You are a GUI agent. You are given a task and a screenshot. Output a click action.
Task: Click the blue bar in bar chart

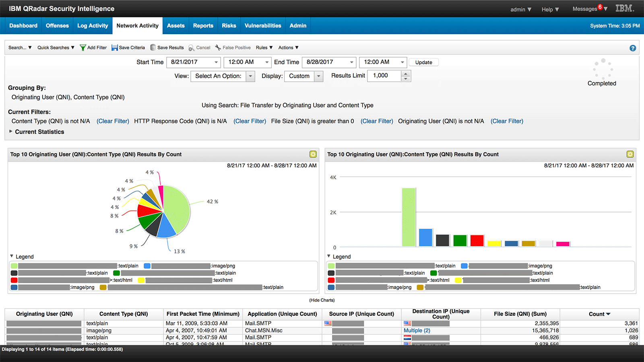pos(425,238)
